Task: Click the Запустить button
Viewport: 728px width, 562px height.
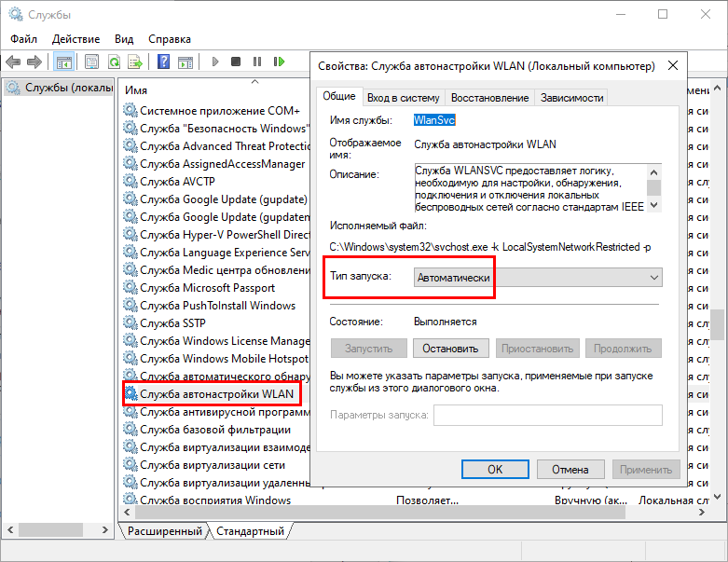Action: tap(368, 349)
